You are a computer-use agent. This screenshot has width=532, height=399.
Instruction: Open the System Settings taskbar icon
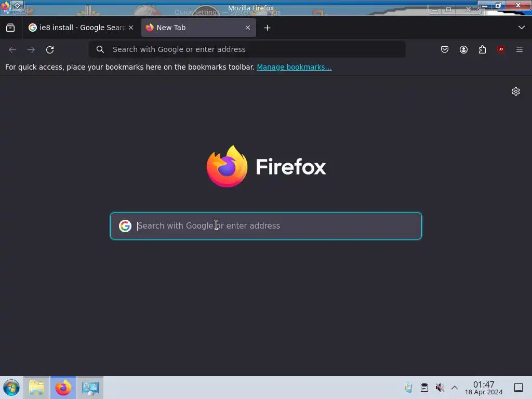click(x=90, y=388)
